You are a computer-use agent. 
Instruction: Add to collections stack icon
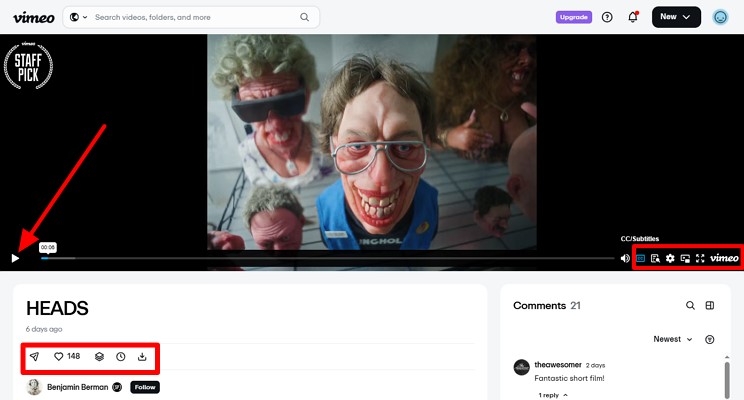(99, 356)
